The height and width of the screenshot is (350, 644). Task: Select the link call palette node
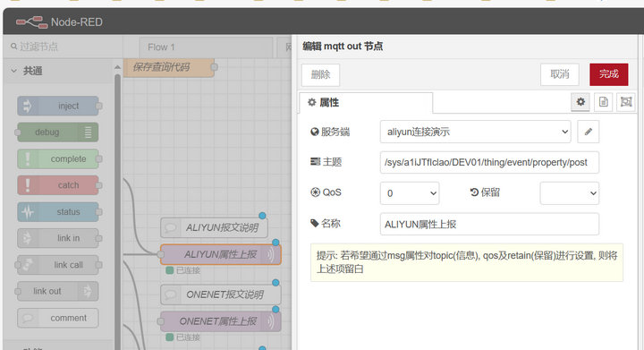coord(58,265)
